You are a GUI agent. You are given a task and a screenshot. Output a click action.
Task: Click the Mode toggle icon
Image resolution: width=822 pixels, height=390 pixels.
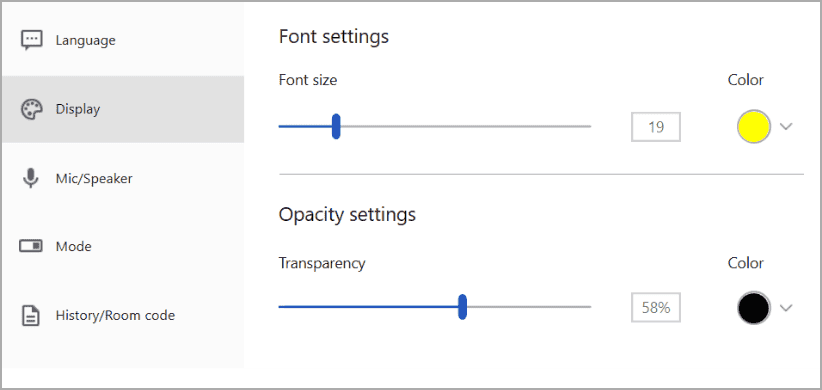[x=31, y=246]
